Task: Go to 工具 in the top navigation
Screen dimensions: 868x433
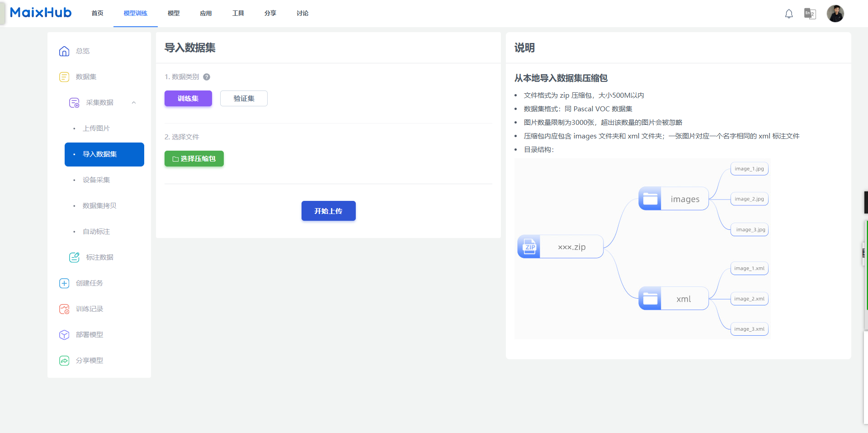Action: coord(238,13)
